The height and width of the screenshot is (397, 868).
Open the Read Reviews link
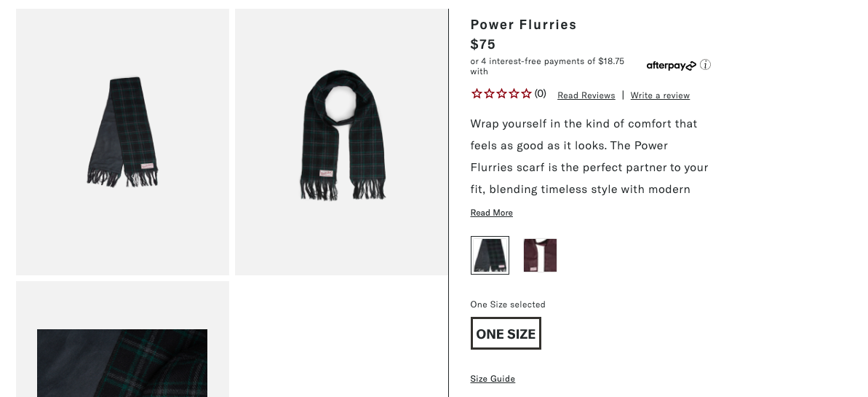click(586, 95)
